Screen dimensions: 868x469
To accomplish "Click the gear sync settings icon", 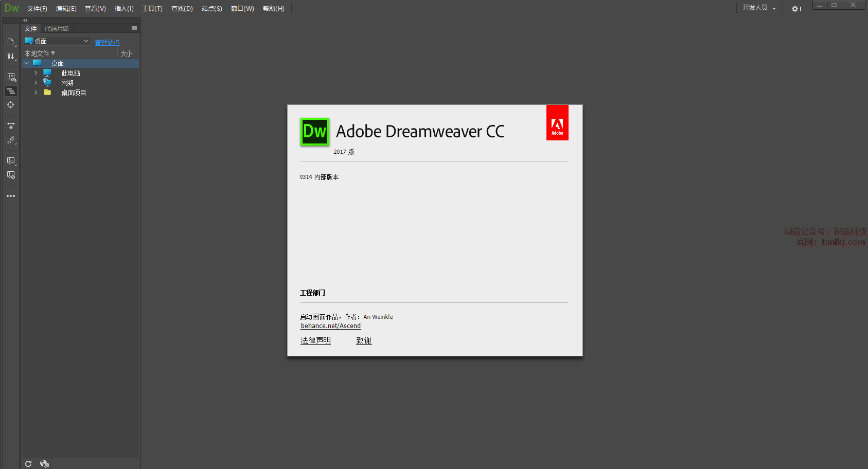I will tap(796, 9).
